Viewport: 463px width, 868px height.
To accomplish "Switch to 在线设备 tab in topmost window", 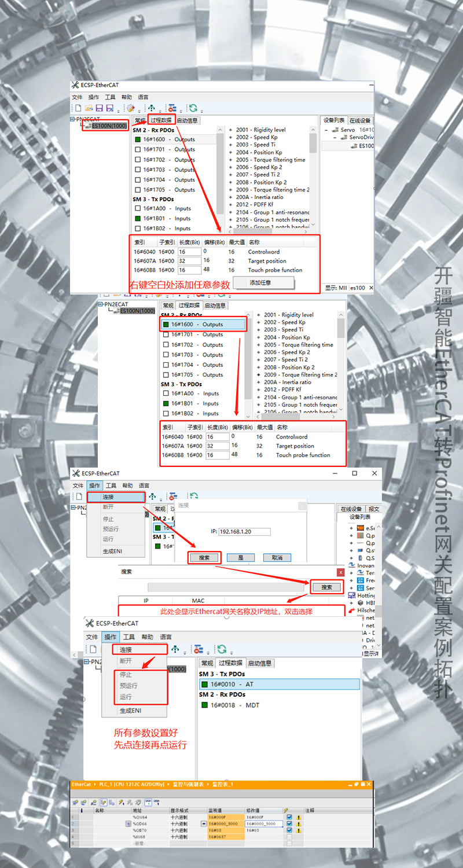I will tap(359, 120).
